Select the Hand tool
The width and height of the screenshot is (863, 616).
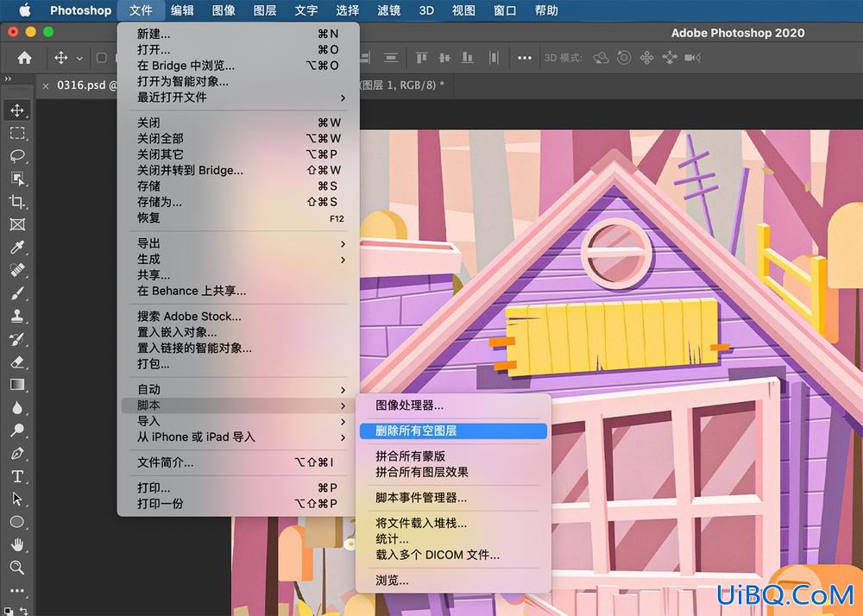click(x=17, y=545)
